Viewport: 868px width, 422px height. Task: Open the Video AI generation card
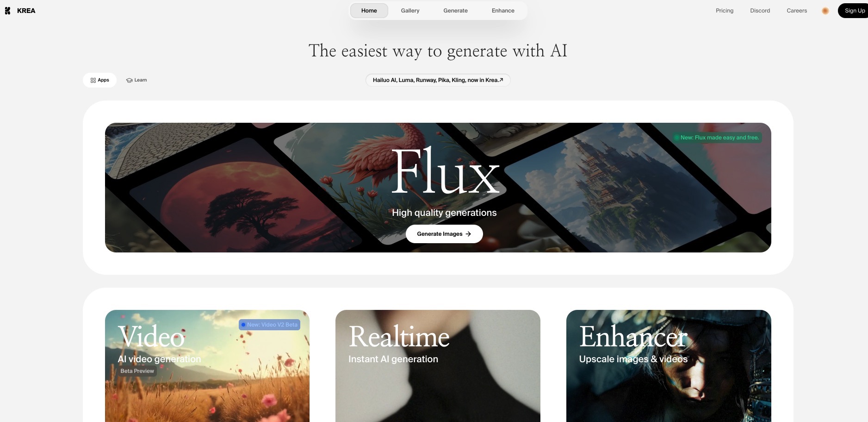coord(207,366)
